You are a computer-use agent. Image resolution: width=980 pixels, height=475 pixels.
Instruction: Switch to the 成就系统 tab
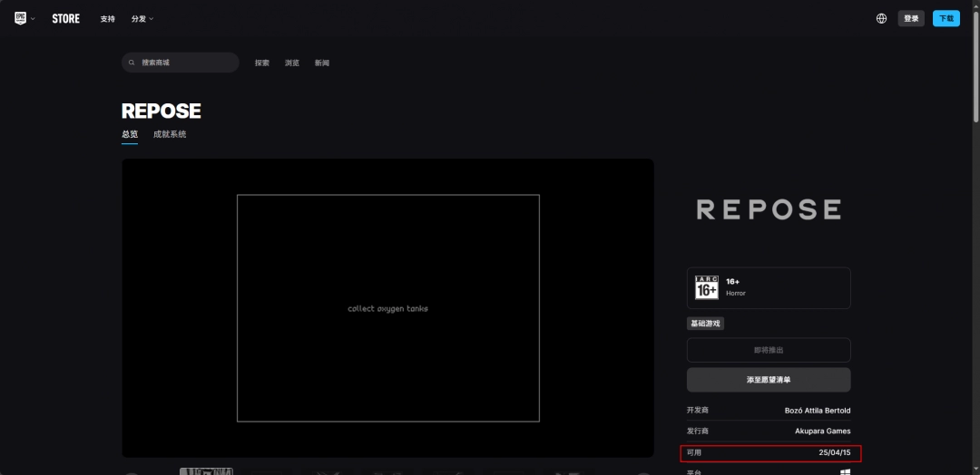point(170,134)
